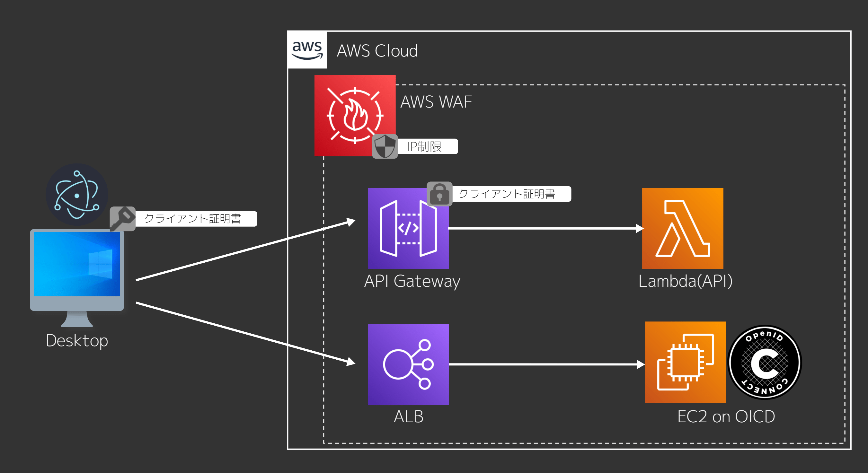Select the Windows desktop monitor icon
This screenshot has width=868, height=473.
(77, 278)
